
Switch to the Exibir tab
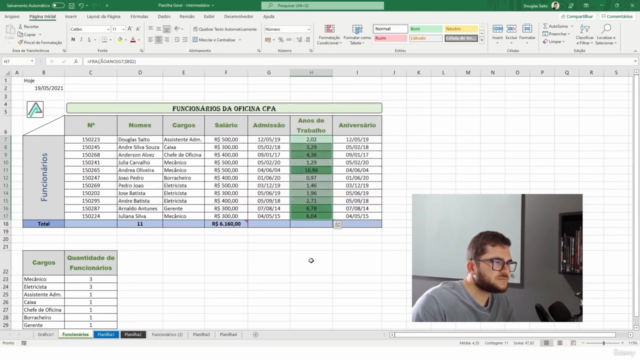(209, 16)
